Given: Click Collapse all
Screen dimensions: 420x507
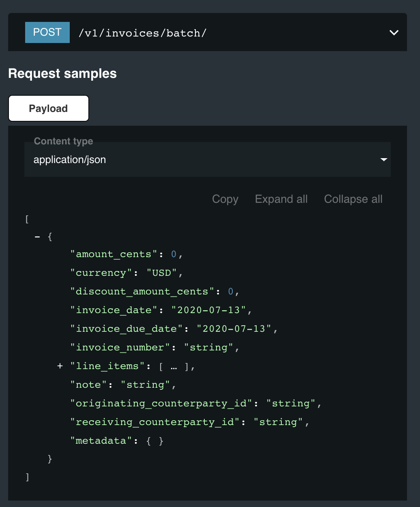Looking at the screenshot, I should (353, 199).
